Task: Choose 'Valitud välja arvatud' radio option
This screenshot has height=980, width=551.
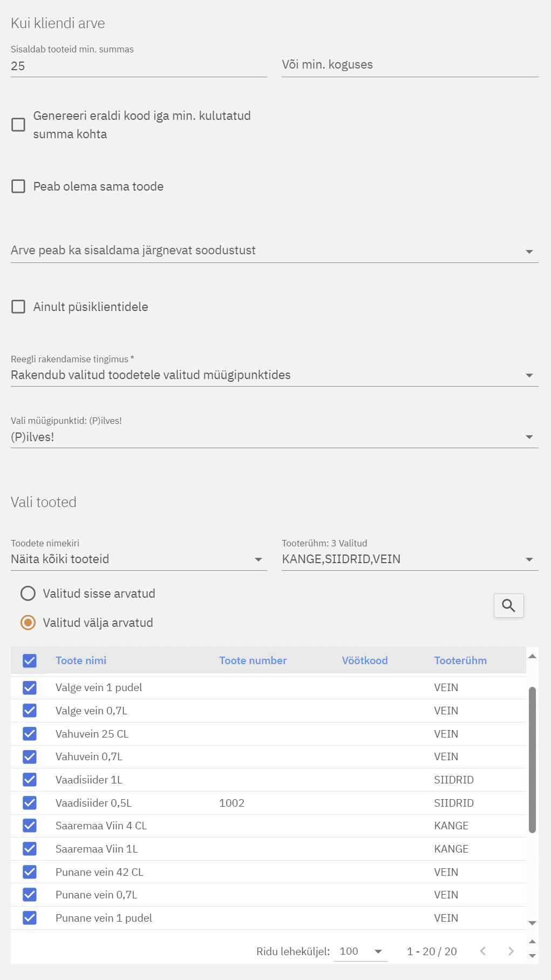Action: 28,623
